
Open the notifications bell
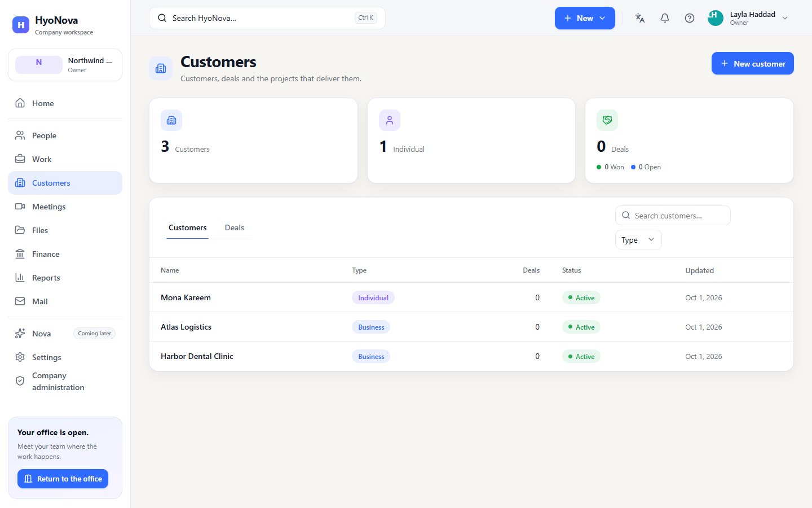pos(665,18)
